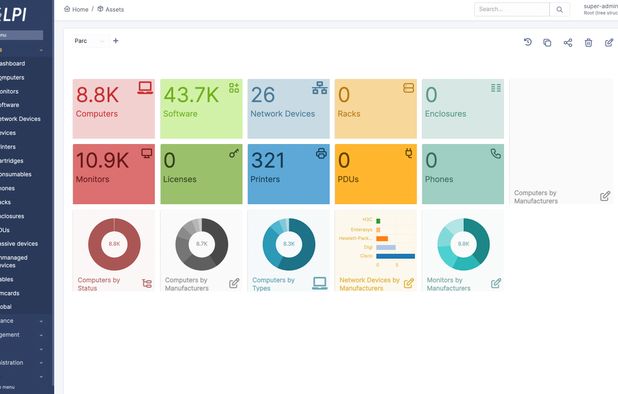Screen dimensions: 618x394
Task: Focus the Search input field
Action: pos(512,9)
